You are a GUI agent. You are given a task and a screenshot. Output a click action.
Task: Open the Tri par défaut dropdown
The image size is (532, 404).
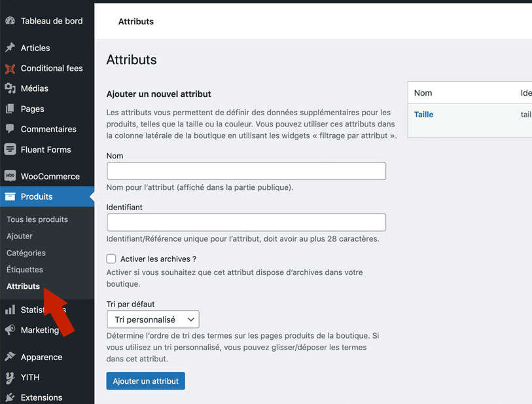(x=152, y=320)
